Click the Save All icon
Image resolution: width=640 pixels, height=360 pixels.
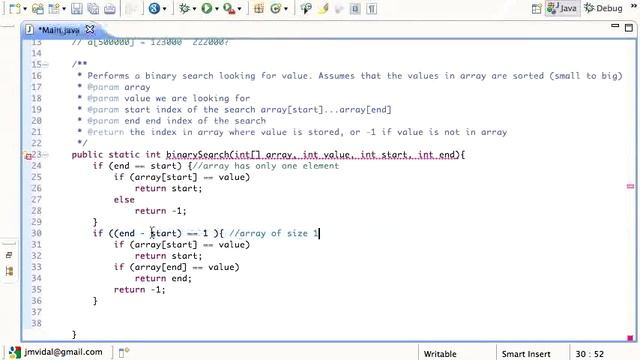93,9
